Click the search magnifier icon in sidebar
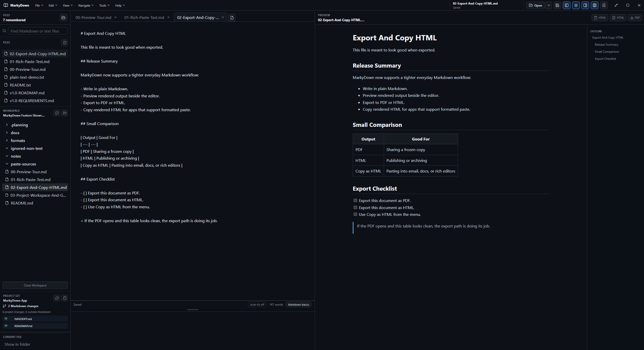The width and height of the screenshot is (644, 350). tap(4, 31)
